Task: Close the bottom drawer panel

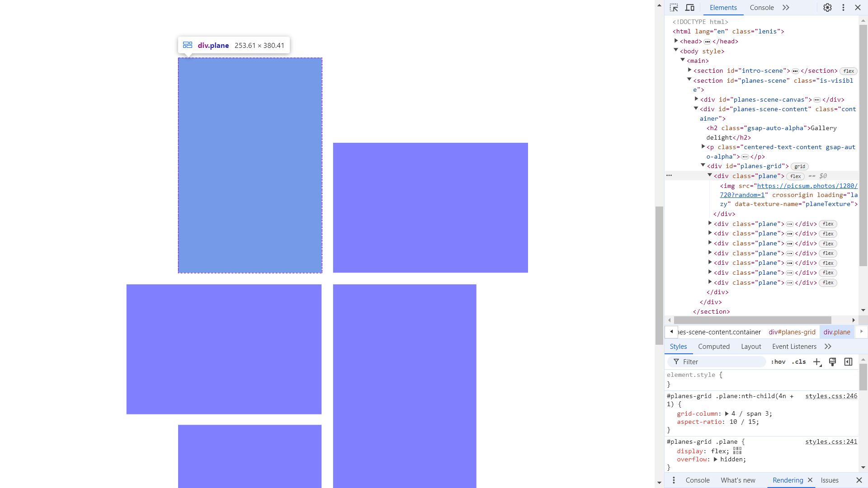Action: coord(859,480)
